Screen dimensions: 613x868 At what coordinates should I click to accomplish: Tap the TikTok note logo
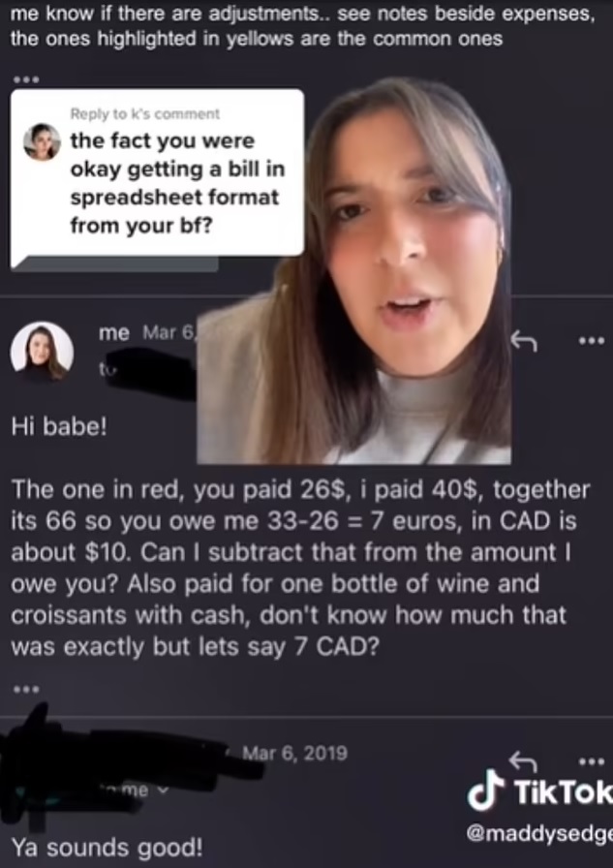[486, 790]
